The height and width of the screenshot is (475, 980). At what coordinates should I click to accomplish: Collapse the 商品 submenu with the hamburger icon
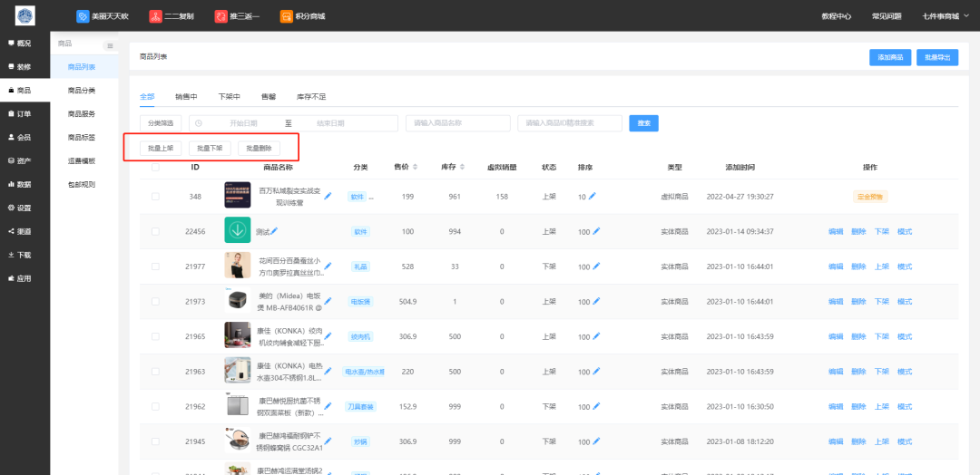point(110,45)
